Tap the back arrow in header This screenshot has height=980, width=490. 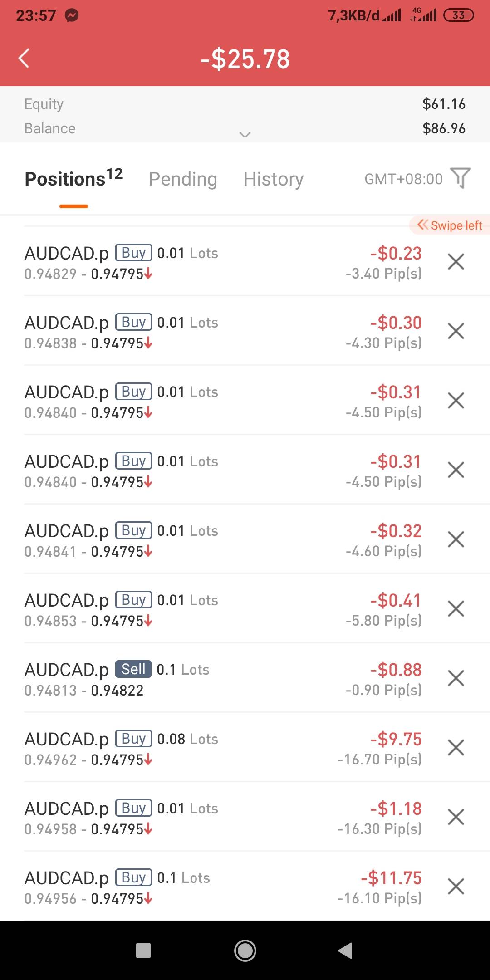[x=24, y=58]
